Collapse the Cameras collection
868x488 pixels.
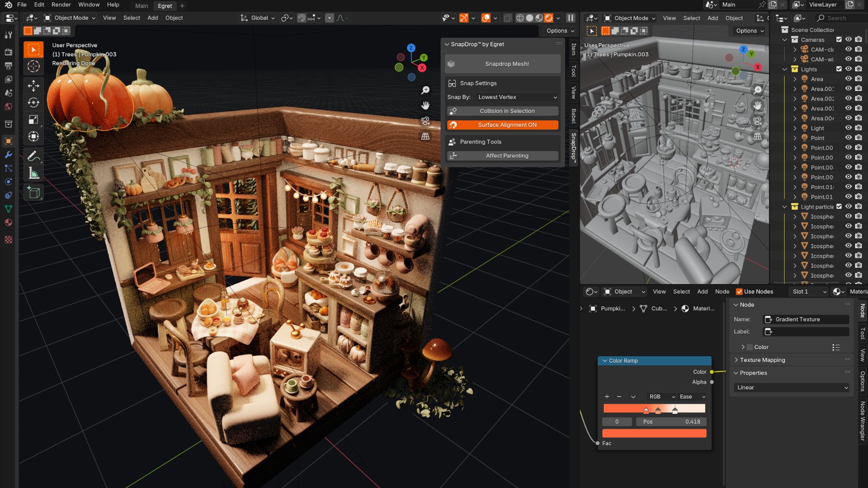pos(785,40)
